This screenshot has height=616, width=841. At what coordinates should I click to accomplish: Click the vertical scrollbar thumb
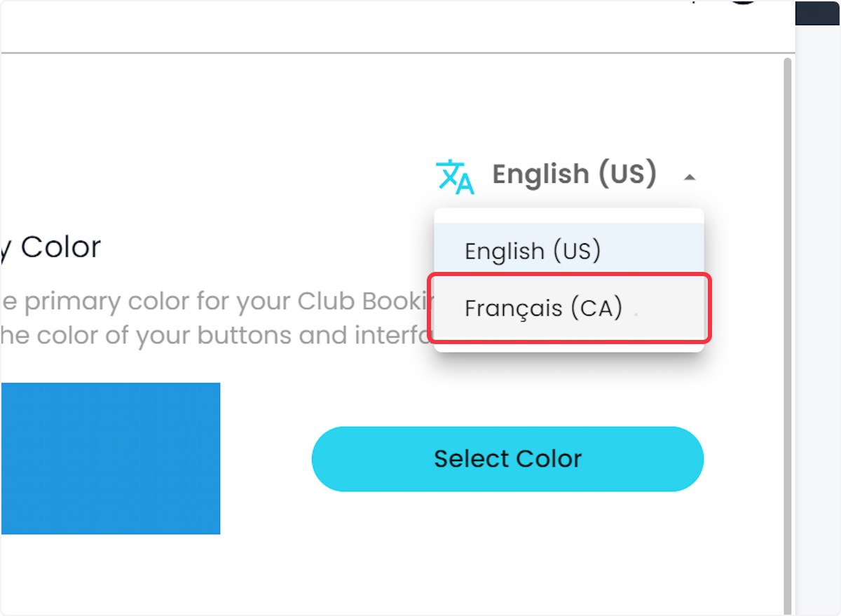(x=788, y=329)
